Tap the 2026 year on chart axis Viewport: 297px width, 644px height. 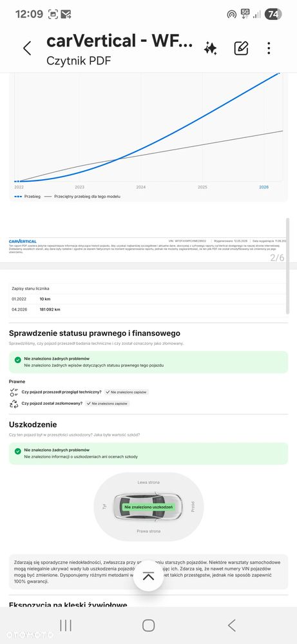coord(263,187)
